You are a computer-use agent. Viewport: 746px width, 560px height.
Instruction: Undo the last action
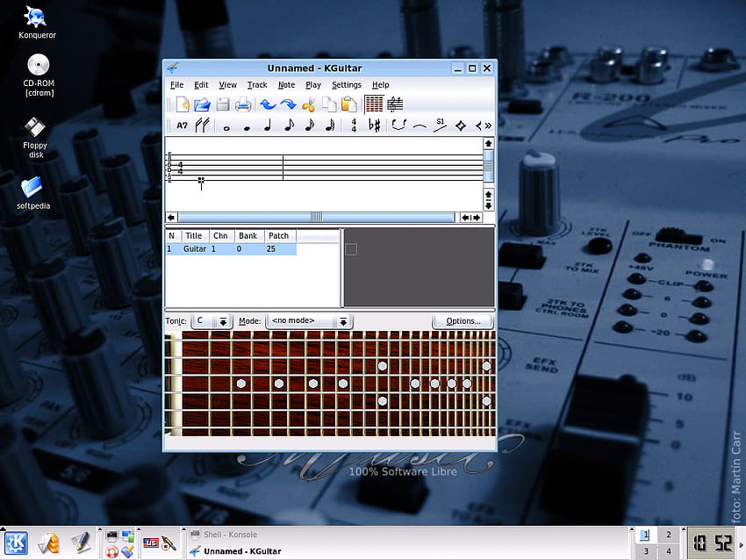coord(269,104)
